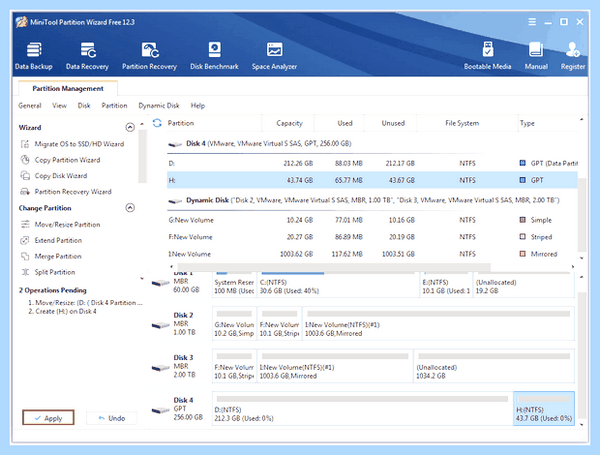Click the Disk 4 header icon in list
The height and width of the screenshot is (455, 600).
pyautogui.click(x=175, y=144)
